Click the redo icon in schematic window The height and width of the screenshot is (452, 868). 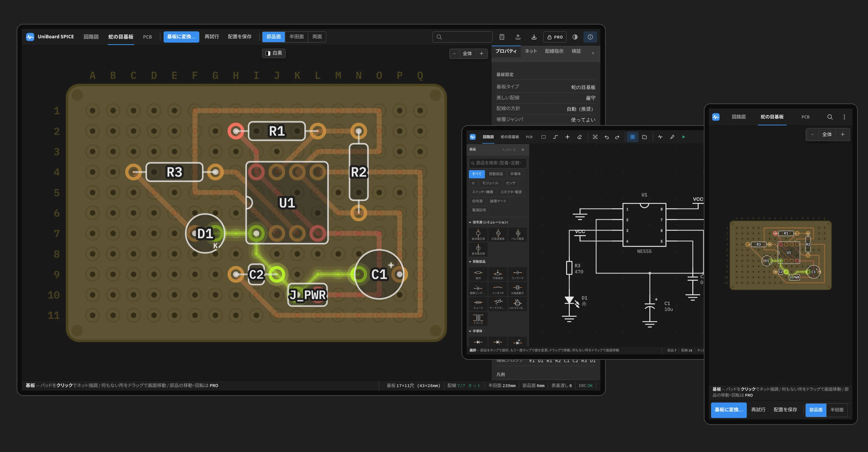click(x=617, y=137)
